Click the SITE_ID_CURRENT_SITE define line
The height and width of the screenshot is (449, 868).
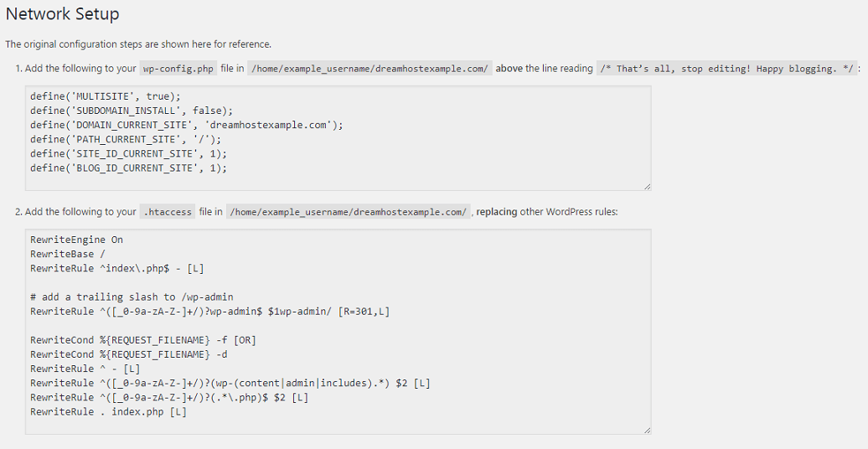tap(128, 154)
